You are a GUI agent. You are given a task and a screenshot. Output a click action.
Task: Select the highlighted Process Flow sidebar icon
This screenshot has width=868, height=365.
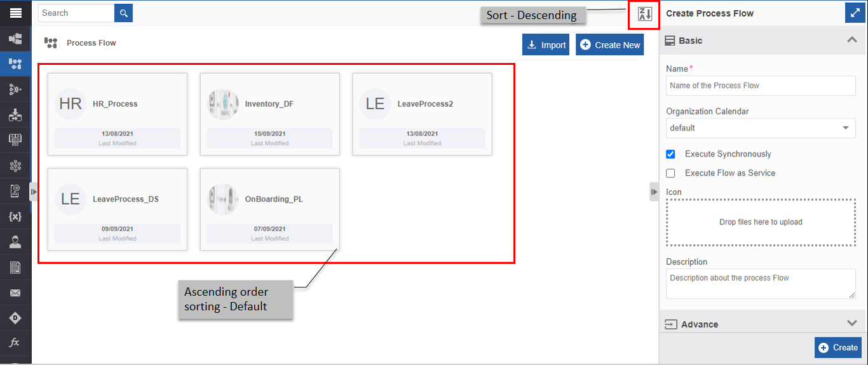coord(15,64)
